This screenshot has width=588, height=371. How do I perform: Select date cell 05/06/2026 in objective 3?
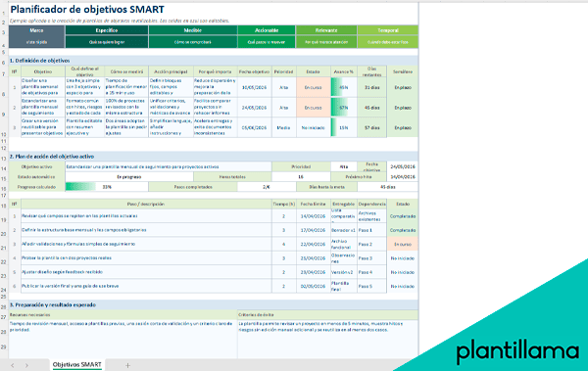pos(254,128)
